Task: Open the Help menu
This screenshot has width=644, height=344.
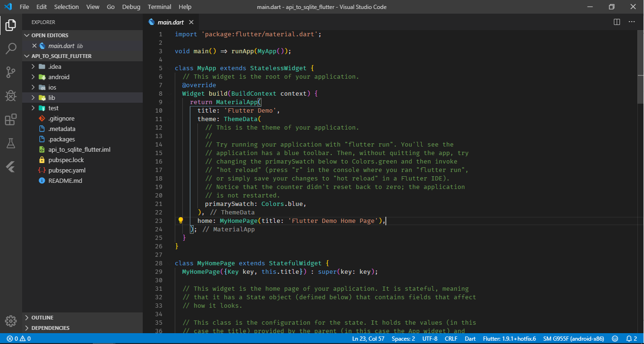Action: point(185,7)
